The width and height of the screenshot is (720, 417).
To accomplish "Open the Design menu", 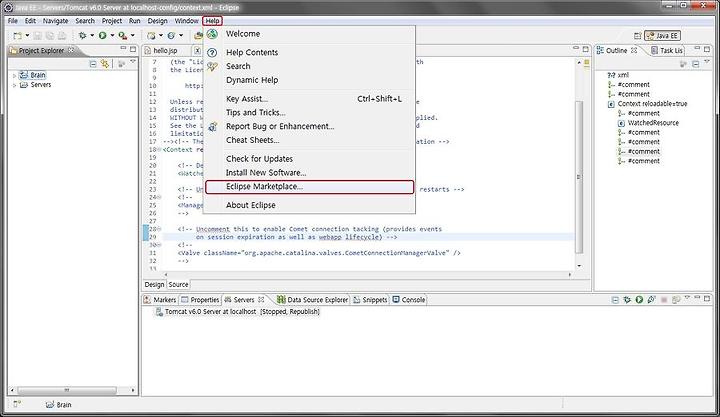I will coord(157,21).
